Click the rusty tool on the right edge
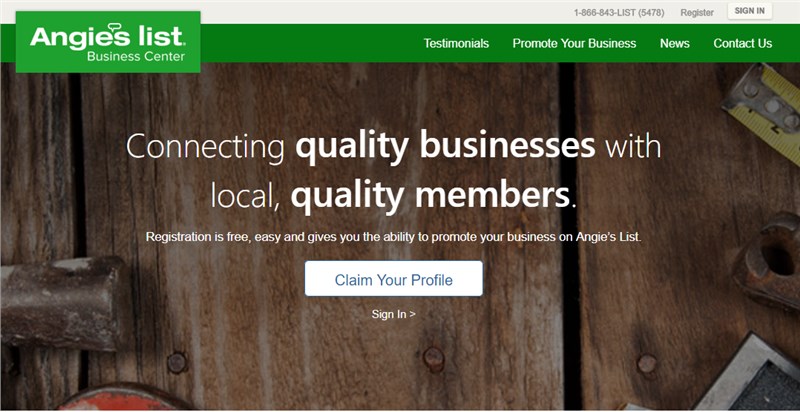Viewport: 800px width, 412px height. pos(769,261)
